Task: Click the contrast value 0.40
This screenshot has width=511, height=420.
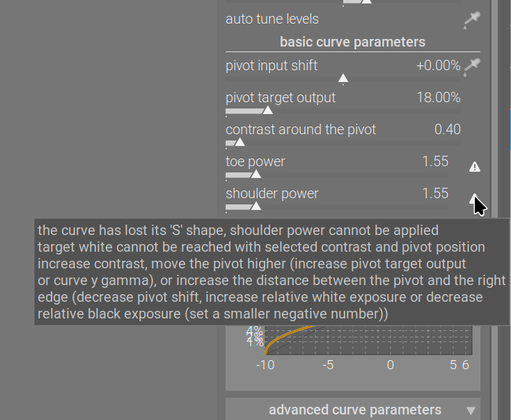Action: (447, 129)
